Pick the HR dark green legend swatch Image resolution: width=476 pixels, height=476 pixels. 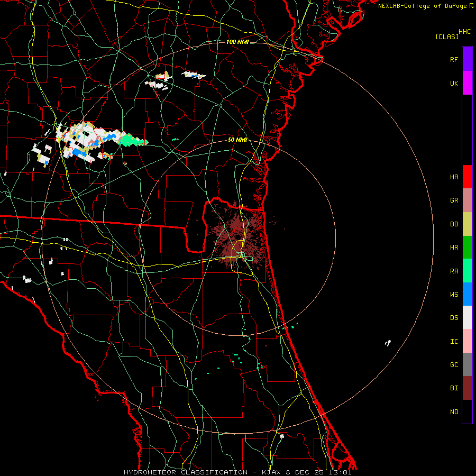[x=467, y=248]
